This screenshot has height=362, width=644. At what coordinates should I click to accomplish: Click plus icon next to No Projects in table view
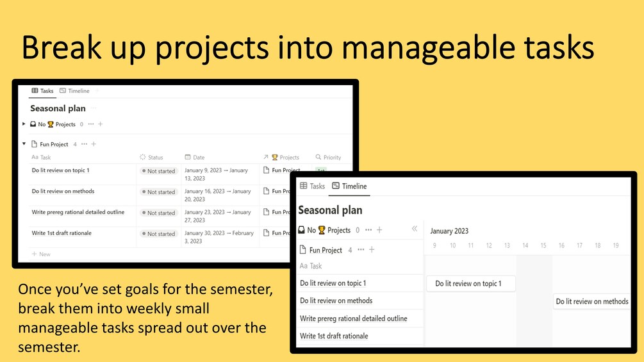click(x=100, y=124)
